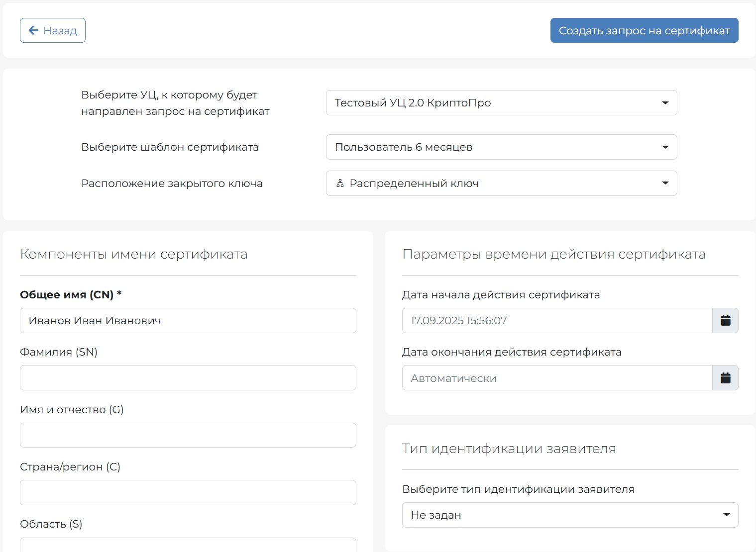
Task: Click the distributed key icon in dropdown
Action: 340,184
